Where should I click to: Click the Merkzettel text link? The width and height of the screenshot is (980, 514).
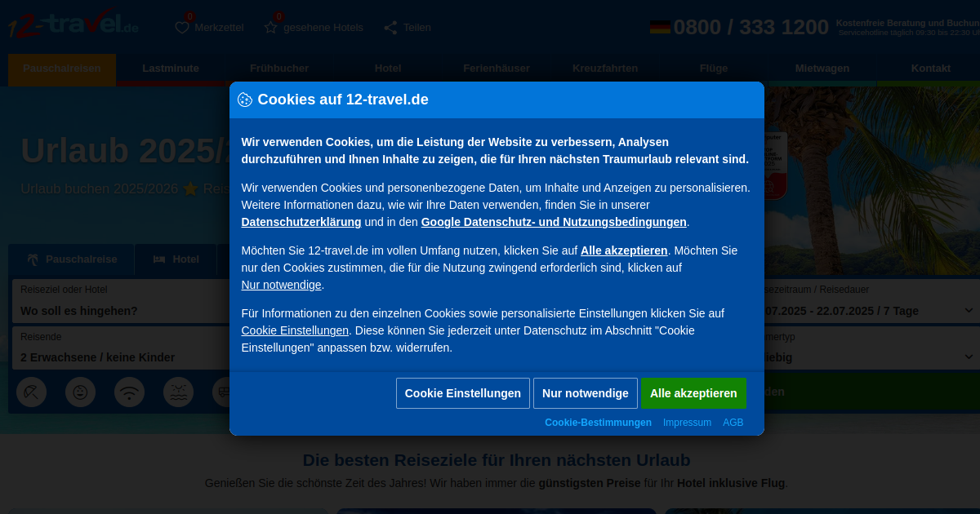click(x=219, y=28)
